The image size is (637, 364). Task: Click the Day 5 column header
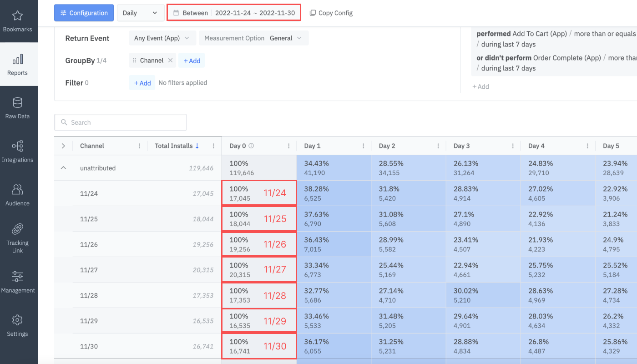coord(616,146)
